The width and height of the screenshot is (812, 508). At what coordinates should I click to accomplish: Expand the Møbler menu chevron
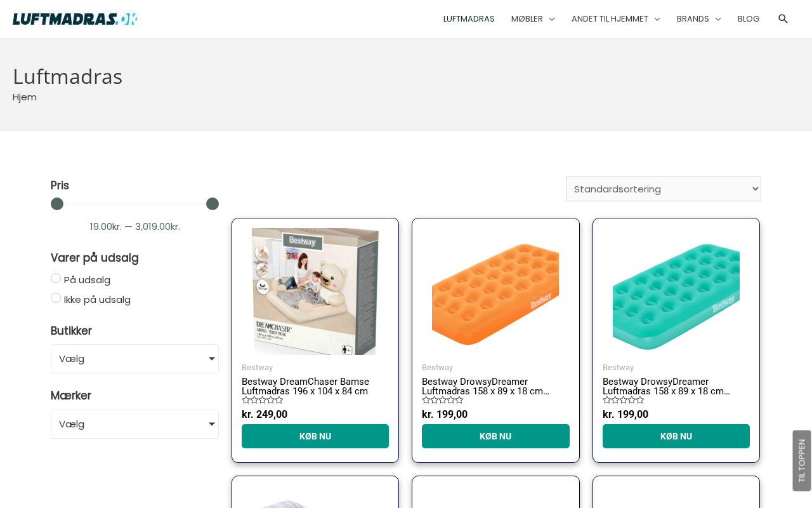pos(552,19)
